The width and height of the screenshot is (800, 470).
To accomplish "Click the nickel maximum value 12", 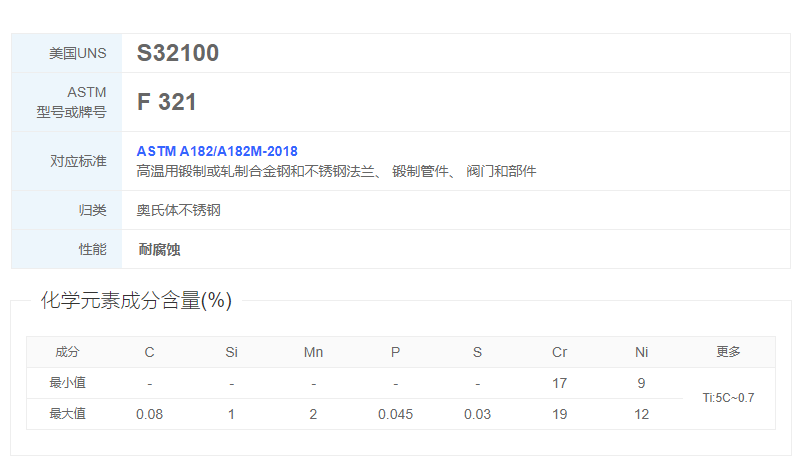I will coord(641,414).
